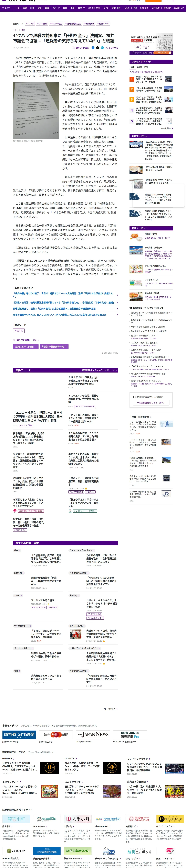Open 日高屋【東京】 coupon item
The image size is (186, 868).
tap(151, 236)
